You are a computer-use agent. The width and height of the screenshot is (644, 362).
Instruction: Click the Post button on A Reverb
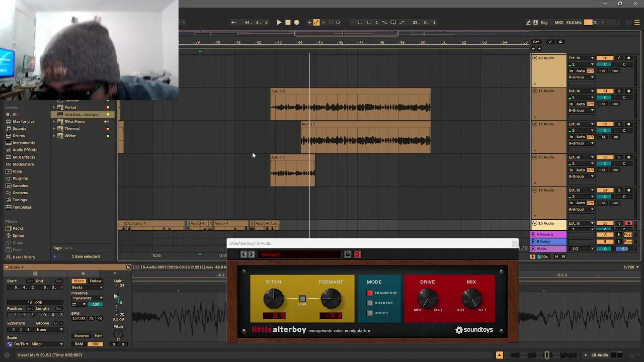pos(628,235)
